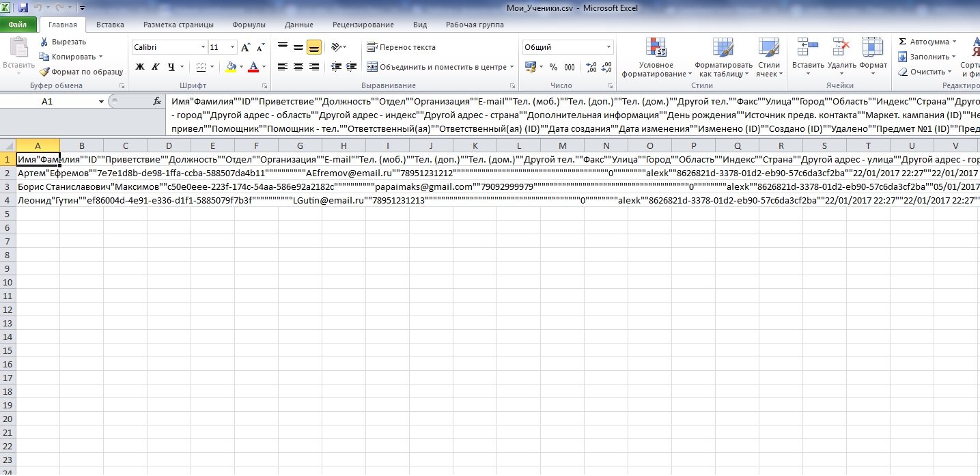This screenshot has height=476, width=980.
Task: Center-align text horizontally in the alignment group
Action: pos(298,67)
